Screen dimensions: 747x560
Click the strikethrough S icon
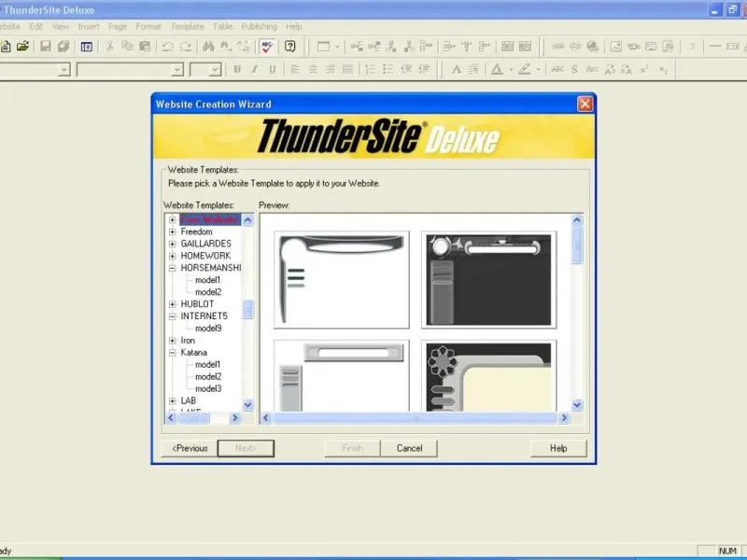point(574,69)
